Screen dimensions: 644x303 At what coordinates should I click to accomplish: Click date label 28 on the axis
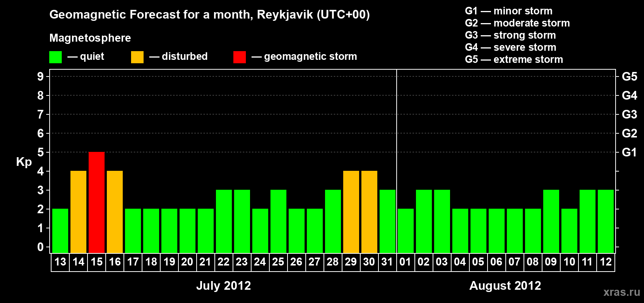coord(333,262)
